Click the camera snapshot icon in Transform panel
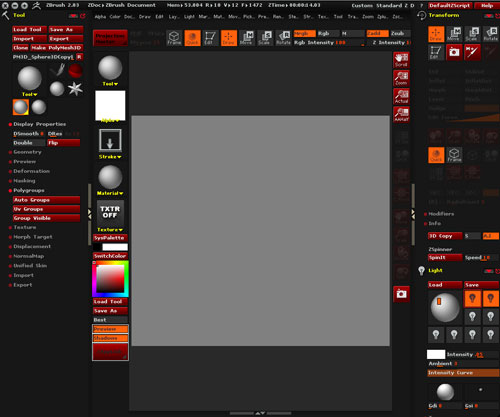Screen dimensions: 500x417 (x=454, y=52)
